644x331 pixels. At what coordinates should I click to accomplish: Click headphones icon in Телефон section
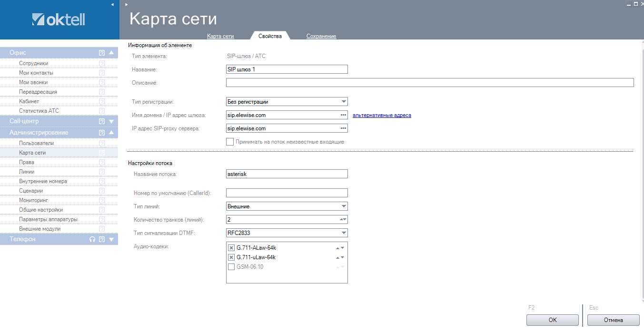click(92, 239)
